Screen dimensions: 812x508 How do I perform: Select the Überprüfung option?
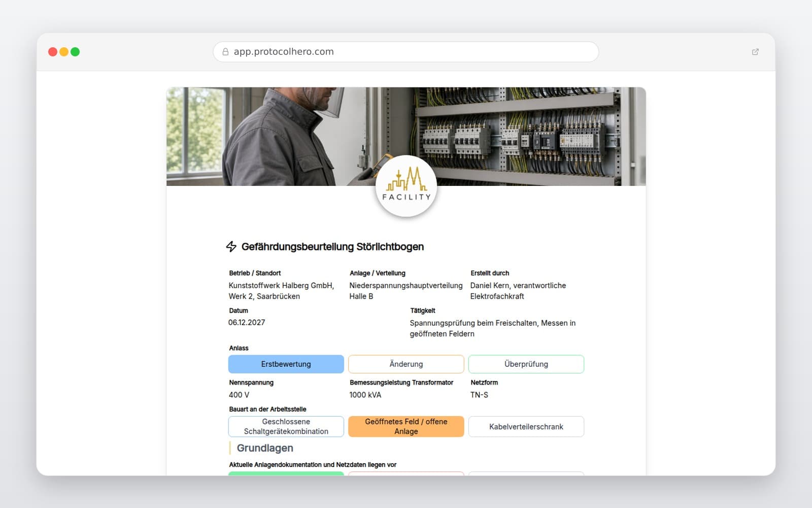(x=526, y=364)
